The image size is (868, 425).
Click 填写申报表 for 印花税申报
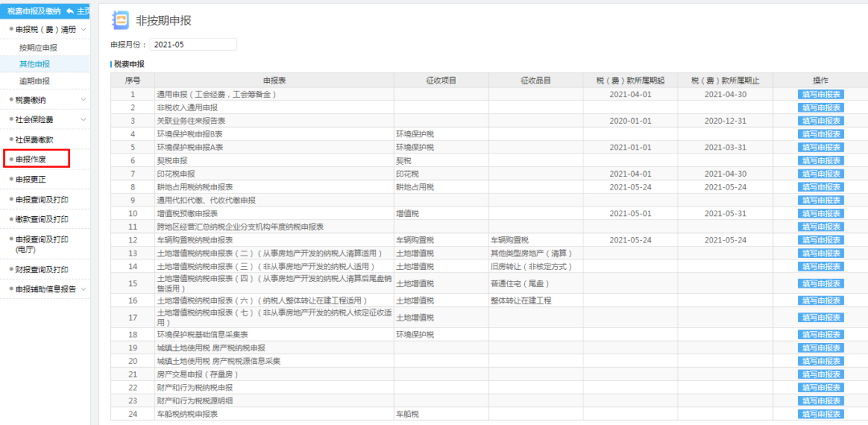coord(821,174)
